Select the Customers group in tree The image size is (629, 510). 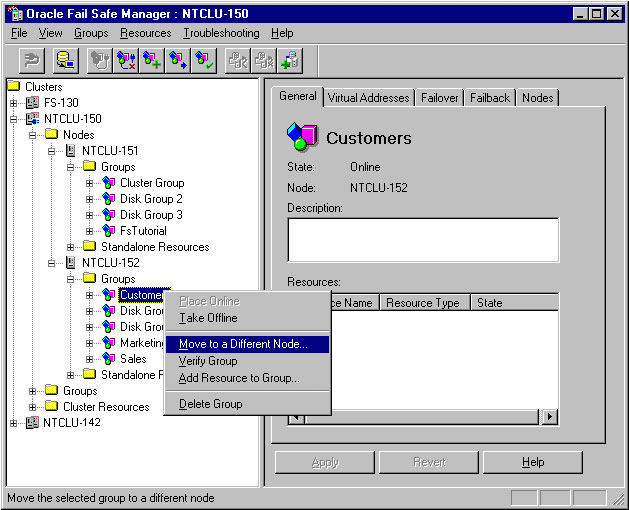[144, 295]
